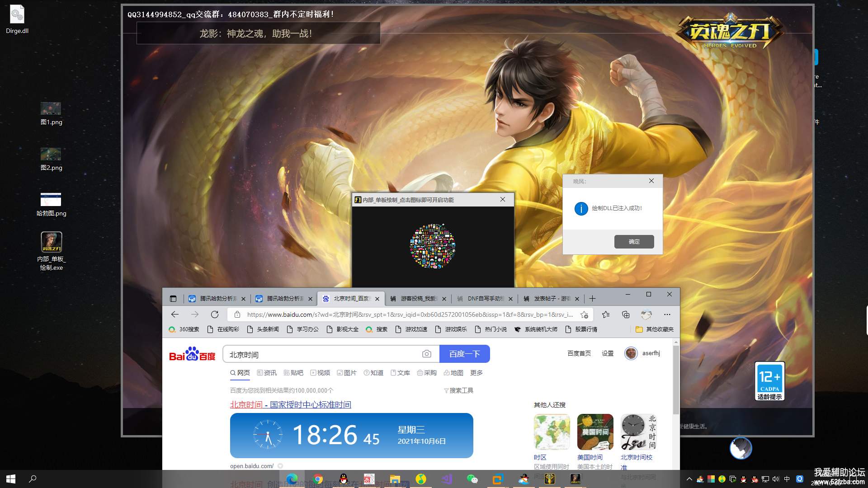Open the Edge favorites list icon
Image resolution: width=868 pixels, height=488 pixels.
(x=606, y=314)
